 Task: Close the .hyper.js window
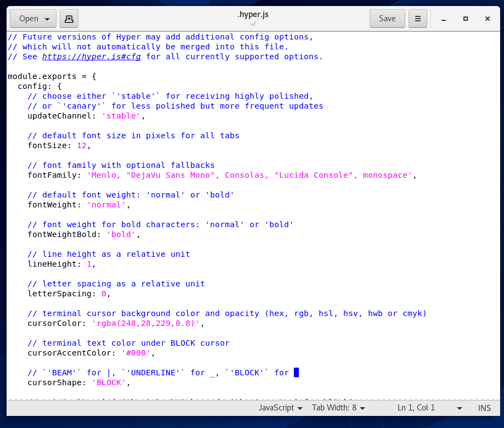[487, 19]
